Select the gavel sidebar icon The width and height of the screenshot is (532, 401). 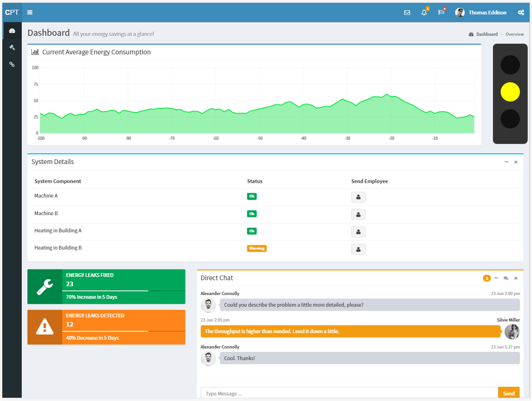pyautogui.click(x=12, y=47)
